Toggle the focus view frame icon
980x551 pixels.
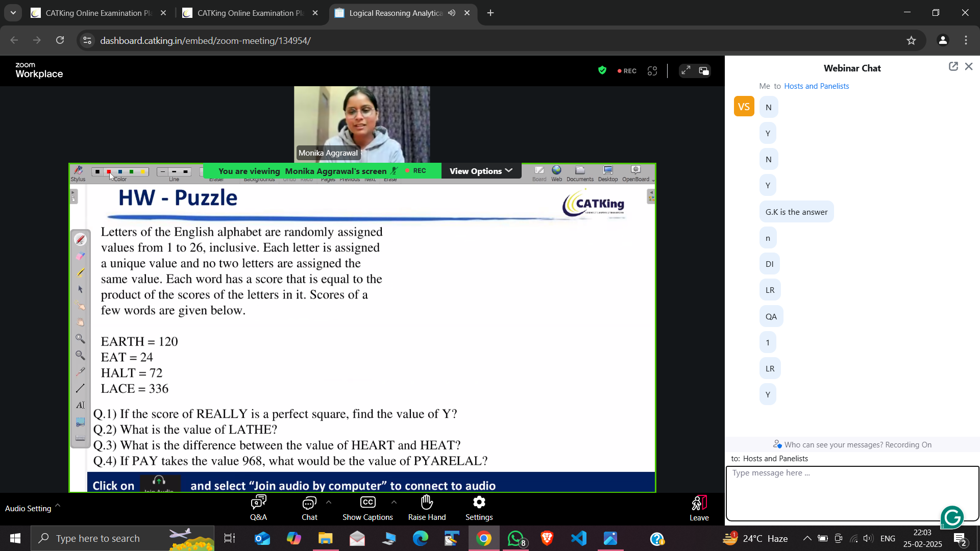(x=652, y=71)
